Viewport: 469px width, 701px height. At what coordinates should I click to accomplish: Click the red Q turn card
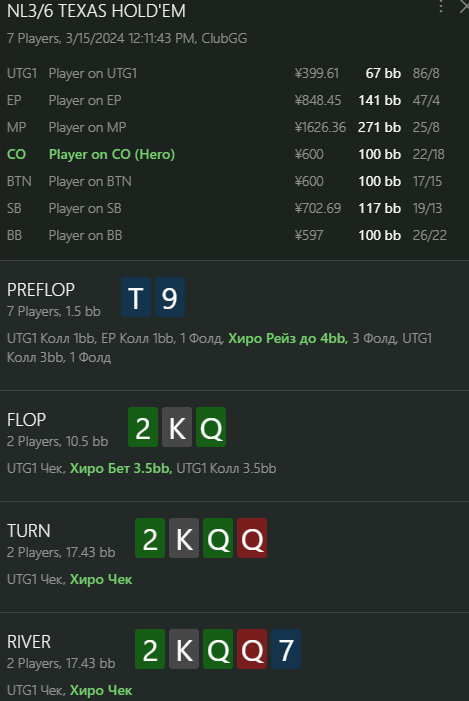[252, 538]
